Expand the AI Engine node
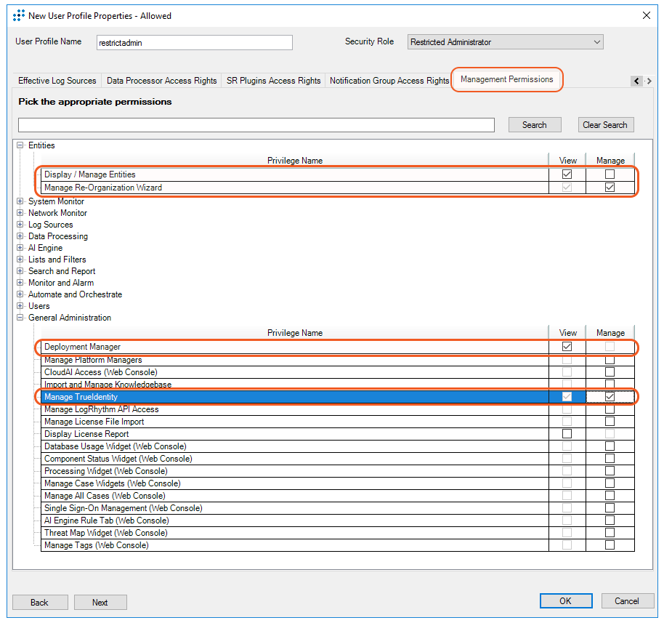Viewport: 672px width, 623px height. (x=20, y=248)
